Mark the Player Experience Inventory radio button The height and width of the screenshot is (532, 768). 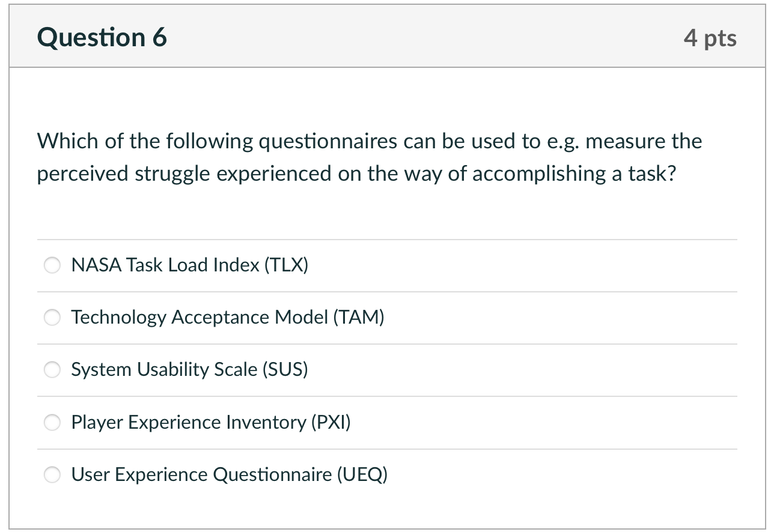(53, 423)
